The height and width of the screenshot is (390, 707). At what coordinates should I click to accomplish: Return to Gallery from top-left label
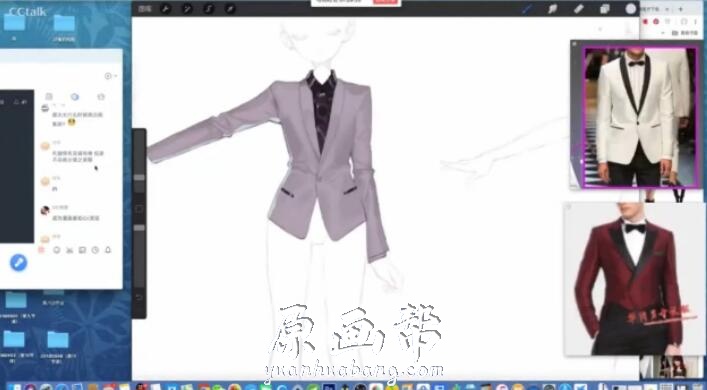tap(145, 9)
